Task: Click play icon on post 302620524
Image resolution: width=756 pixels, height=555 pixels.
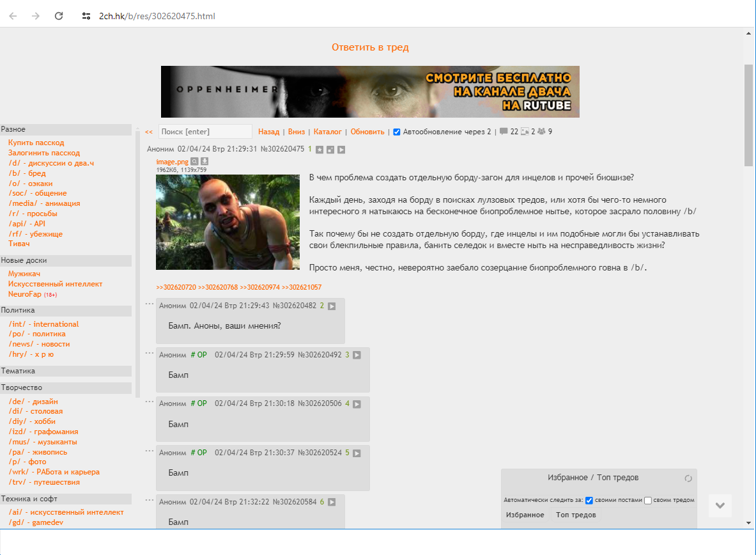Action: click(x=357, y=453)
